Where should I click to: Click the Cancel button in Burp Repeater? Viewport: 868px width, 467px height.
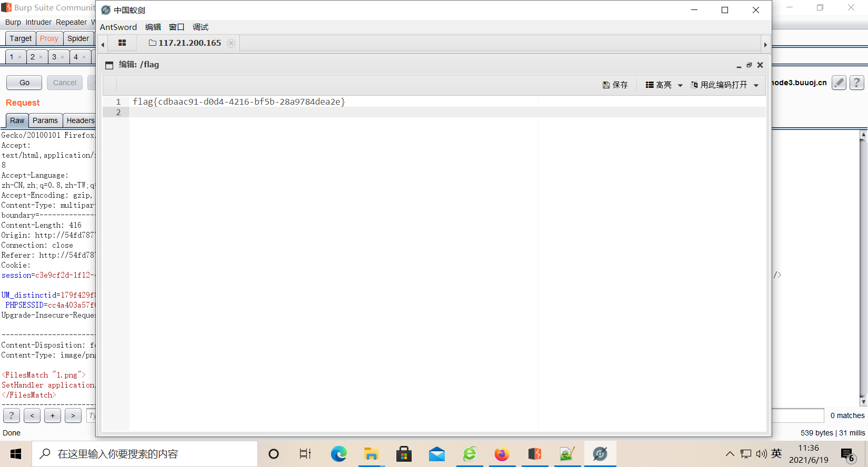(x=65, y=83)
